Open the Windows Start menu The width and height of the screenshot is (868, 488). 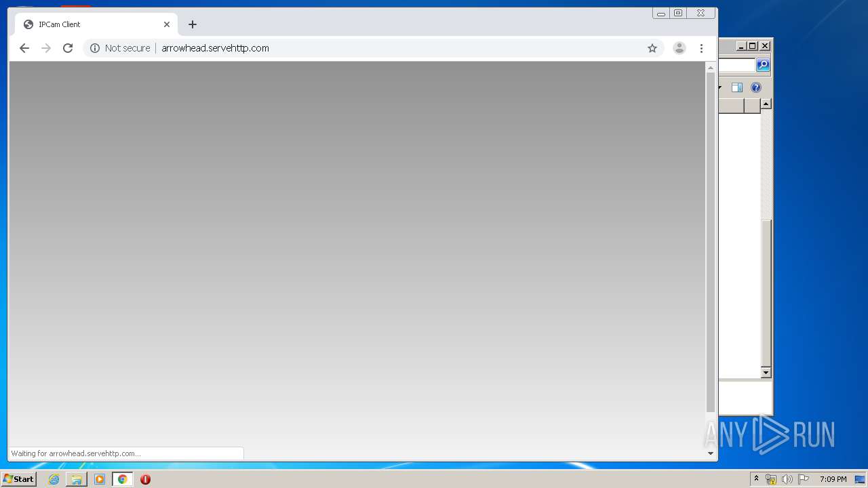click(18, 479)
